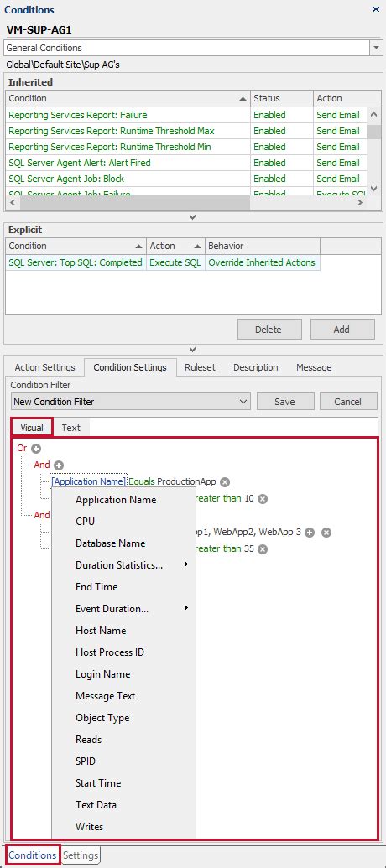
Task: Switch to the Action Settings tab
Action: point(44,367)
